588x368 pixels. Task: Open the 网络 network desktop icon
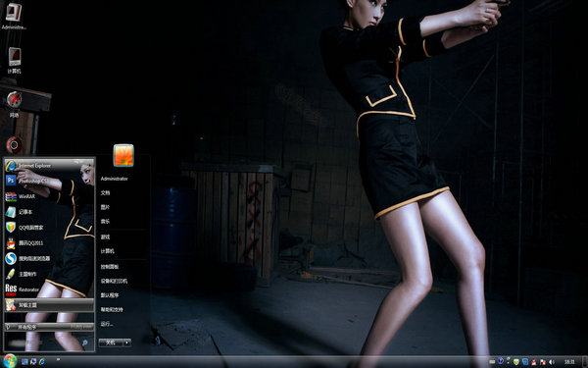pos(15,104)
